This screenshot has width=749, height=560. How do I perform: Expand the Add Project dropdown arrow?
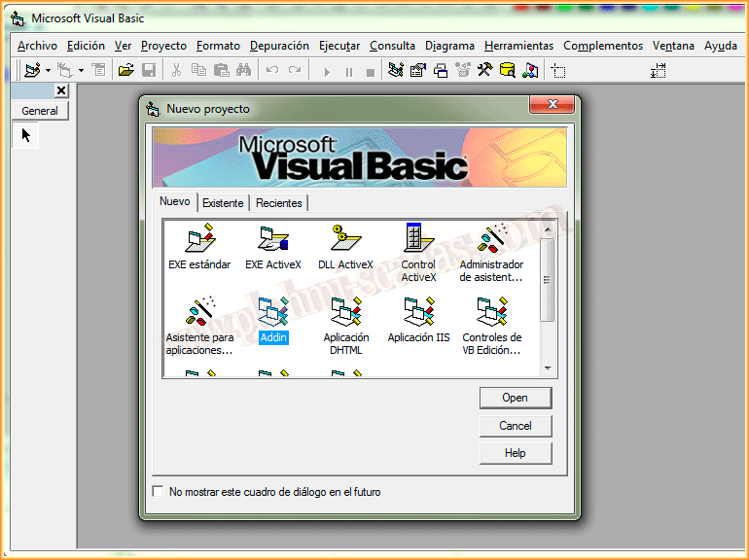click(x=48, y=71)
